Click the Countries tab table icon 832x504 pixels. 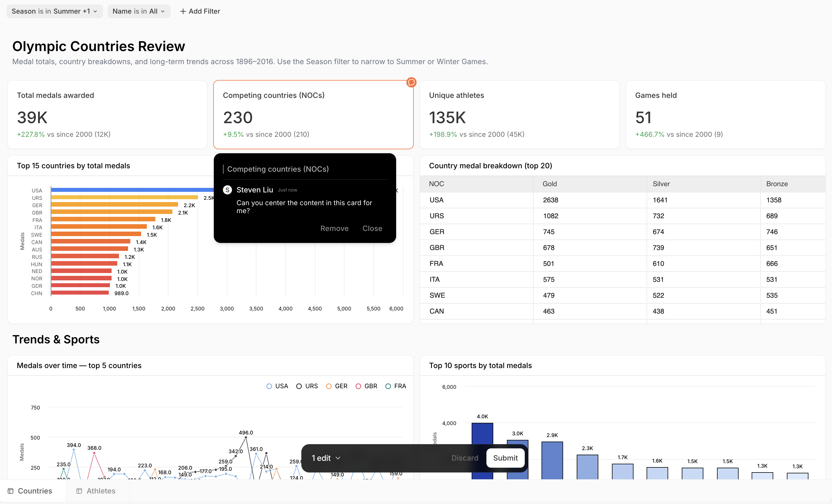(x=11, y=491)
